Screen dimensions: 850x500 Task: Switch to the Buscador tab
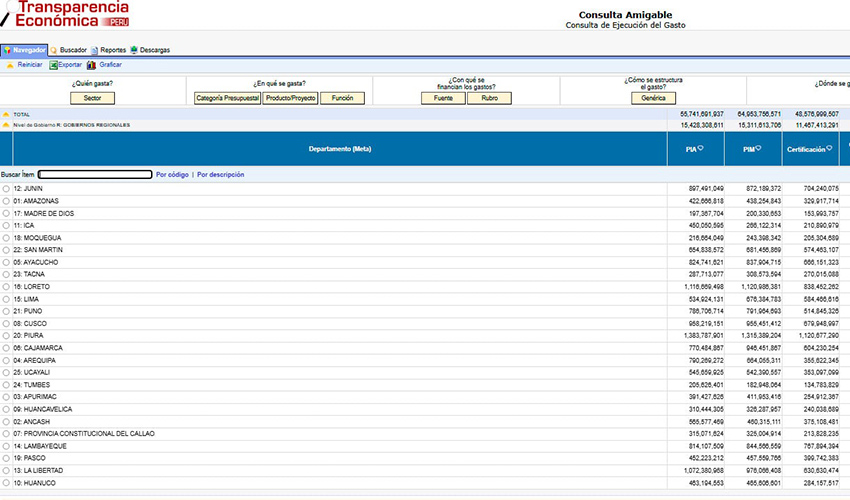[x=73, y=50]
